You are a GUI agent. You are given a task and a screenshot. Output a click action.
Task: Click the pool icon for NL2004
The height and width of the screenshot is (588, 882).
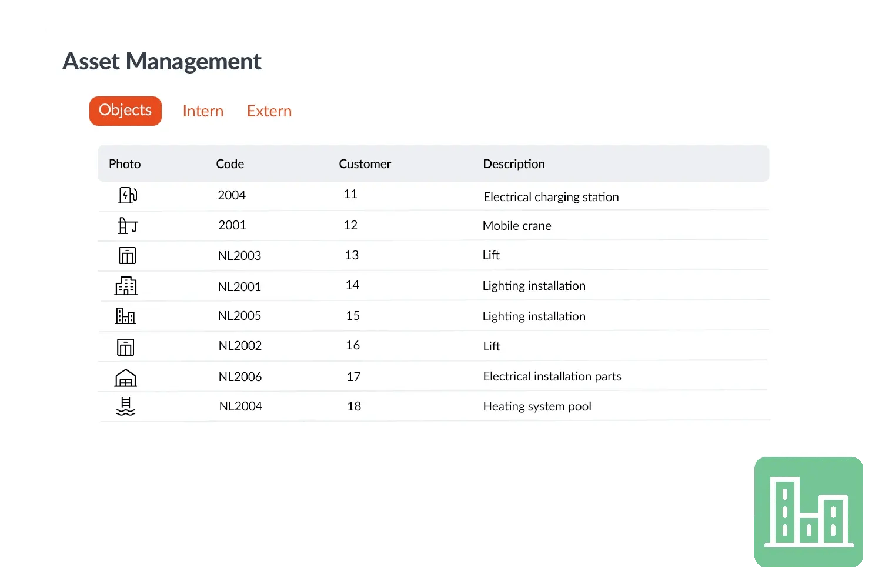(125, 407)
